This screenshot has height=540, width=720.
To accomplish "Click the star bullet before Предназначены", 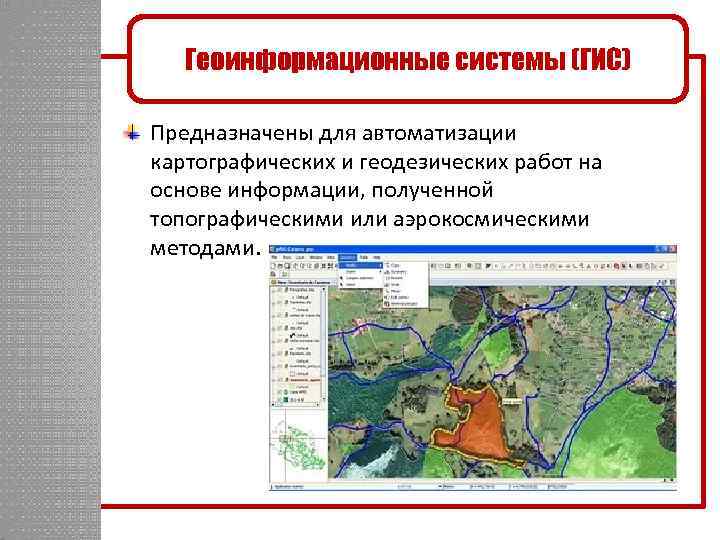I will (x=132, y=134).
